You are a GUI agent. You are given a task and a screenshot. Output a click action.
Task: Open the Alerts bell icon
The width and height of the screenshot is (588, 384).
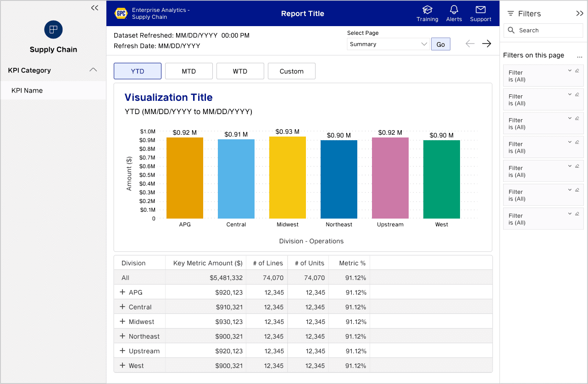(x=454, y=10)
